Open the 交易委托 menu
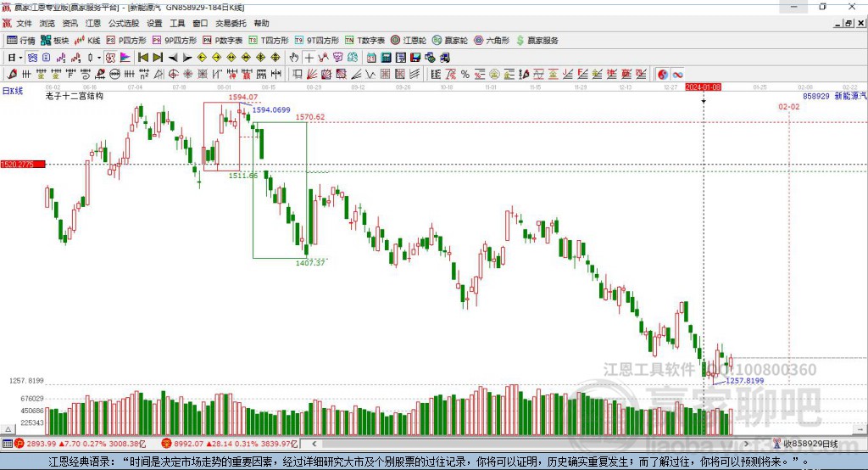 (231, 23)
